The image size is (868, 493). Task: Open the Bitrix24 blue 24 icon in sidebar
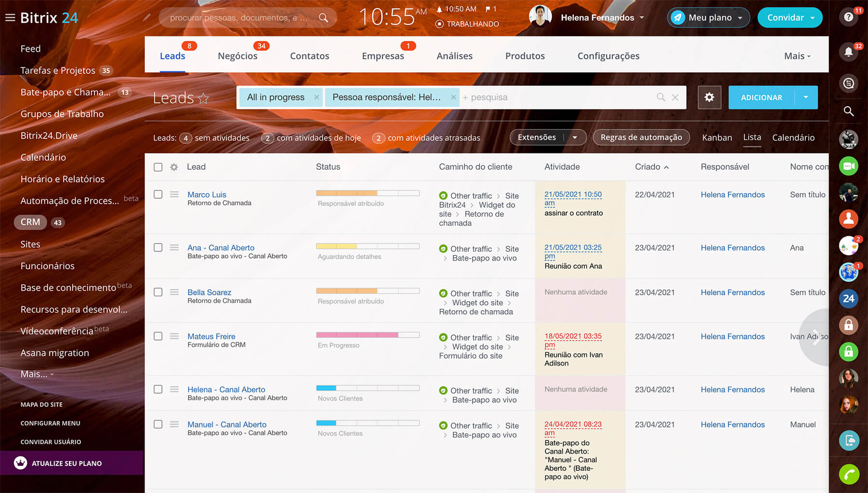pos(848,299)
